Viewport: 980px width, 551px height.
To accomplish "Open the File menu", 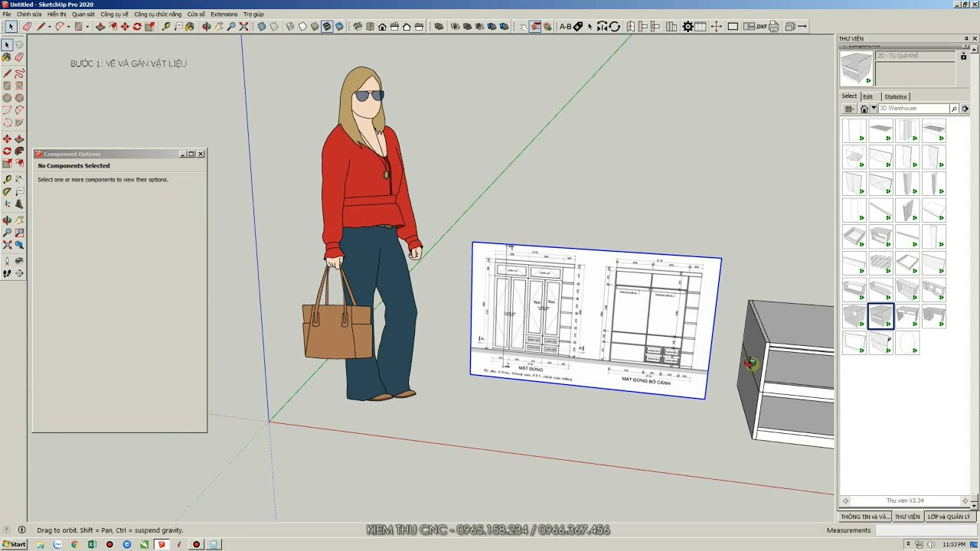I will point(6,14).
